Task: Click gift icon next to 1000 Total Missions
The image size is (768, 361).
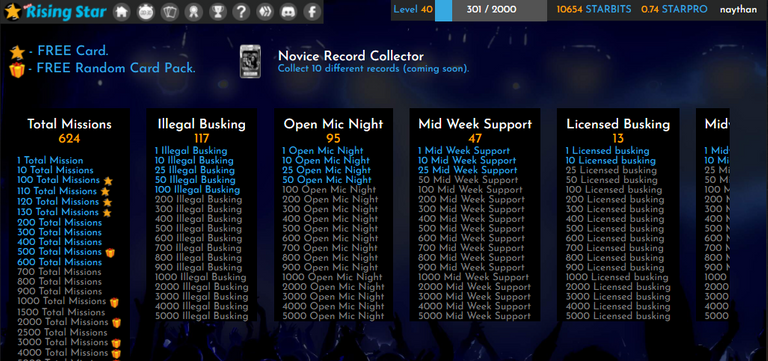Action: pyautogui.click(x=114, y=302)
